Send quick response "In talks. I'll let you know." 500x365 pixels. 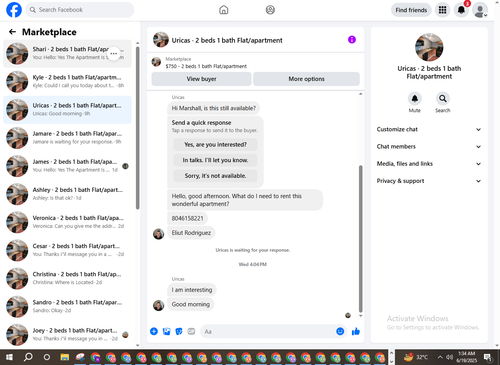(x=215, y=160)
